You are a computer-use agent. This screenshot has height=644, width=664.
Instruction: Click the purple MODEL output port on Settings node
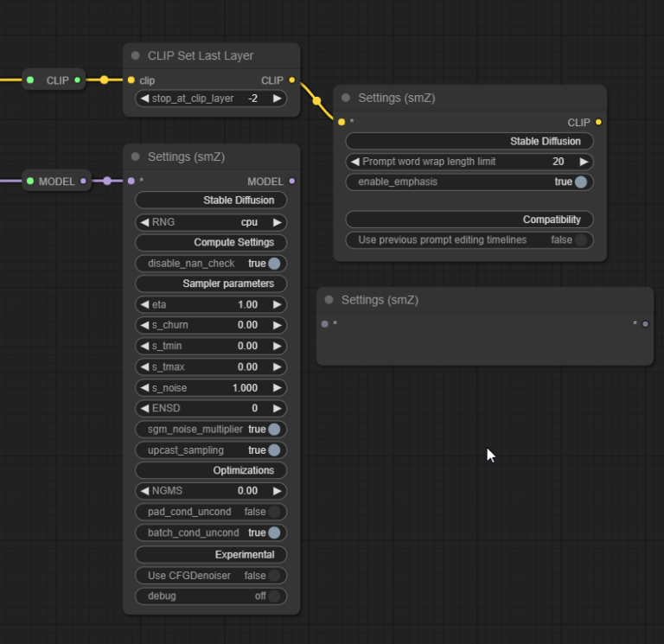(291, 182)
